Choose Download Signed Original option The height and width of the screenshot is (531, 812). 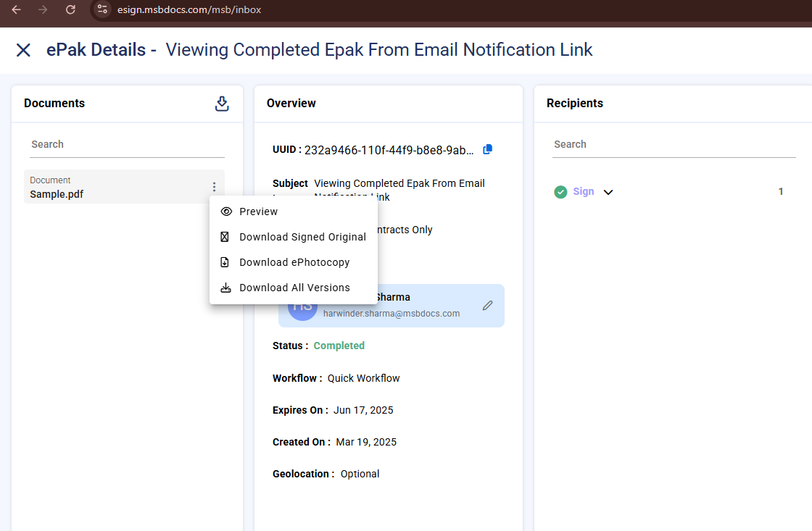[x=302, y=237]
